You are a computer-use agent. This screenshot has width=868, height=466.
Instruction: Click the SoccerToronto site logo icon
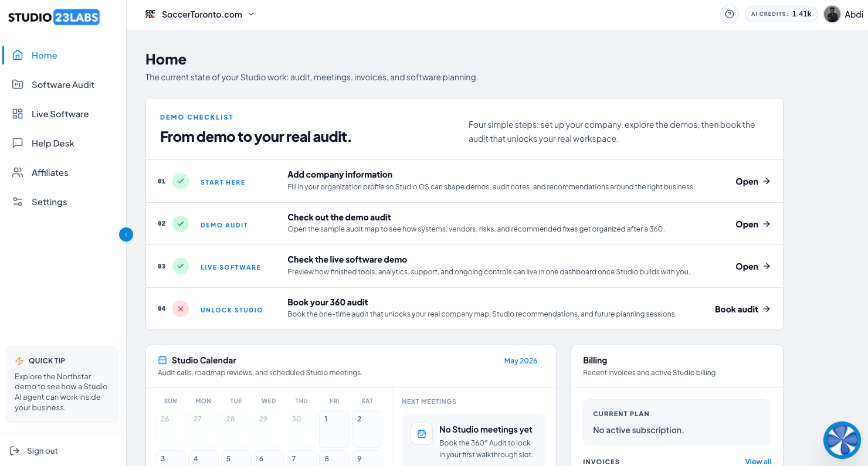point(150,14)
